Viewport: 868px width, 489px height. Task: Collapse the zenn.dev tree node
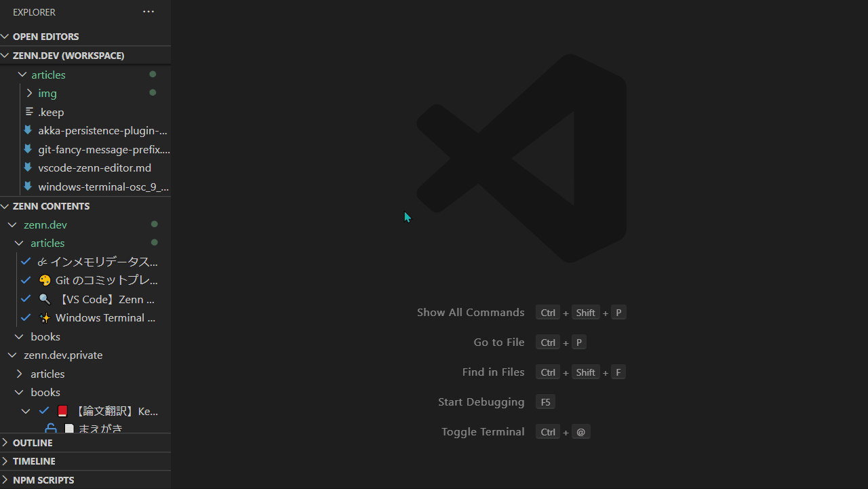[12, 224]
